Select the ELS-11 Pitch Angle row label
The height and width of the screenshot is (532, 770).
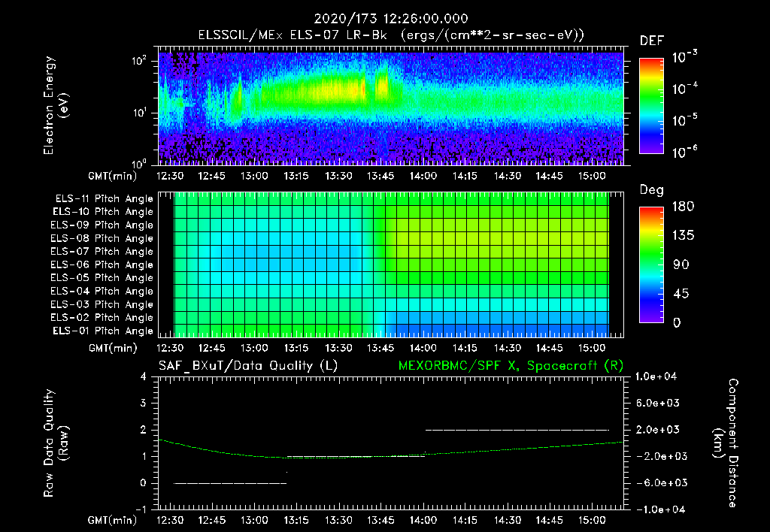[x=104, y=199]
